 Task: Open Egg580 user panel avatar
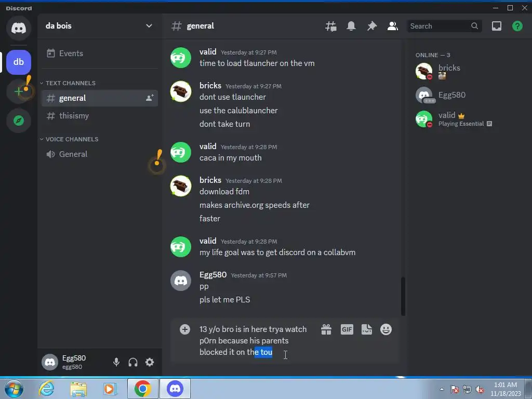(x=50, y=362)
